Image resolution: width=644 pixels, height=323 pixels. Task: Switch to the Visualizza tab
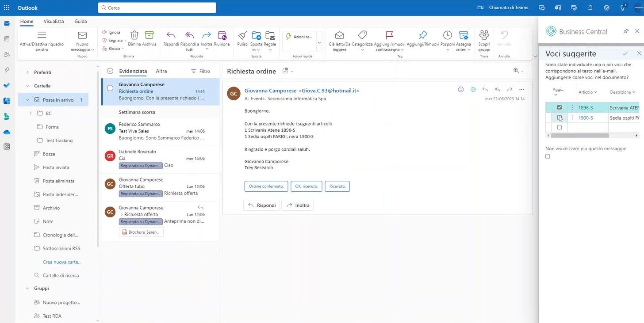tap(54, 21)
